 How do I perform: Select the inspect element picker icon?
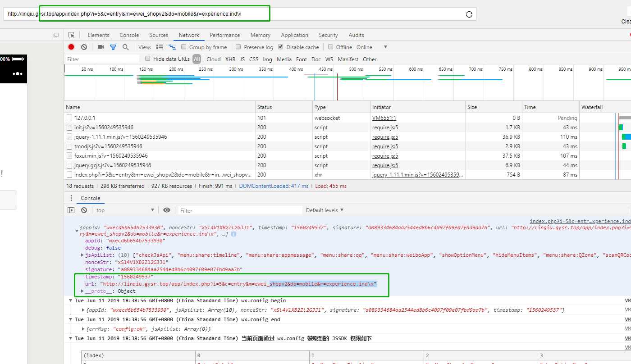click(71, 35)
